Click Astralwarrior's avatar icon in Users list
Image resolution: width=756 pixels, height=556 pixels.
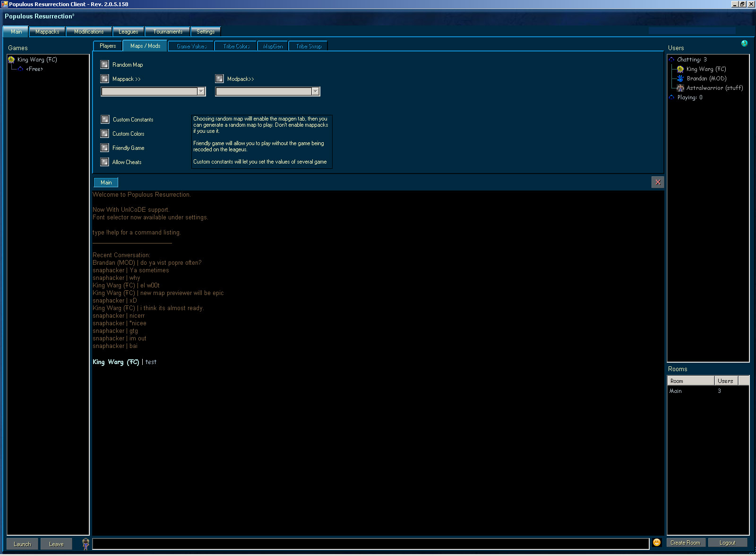point(680,88)
